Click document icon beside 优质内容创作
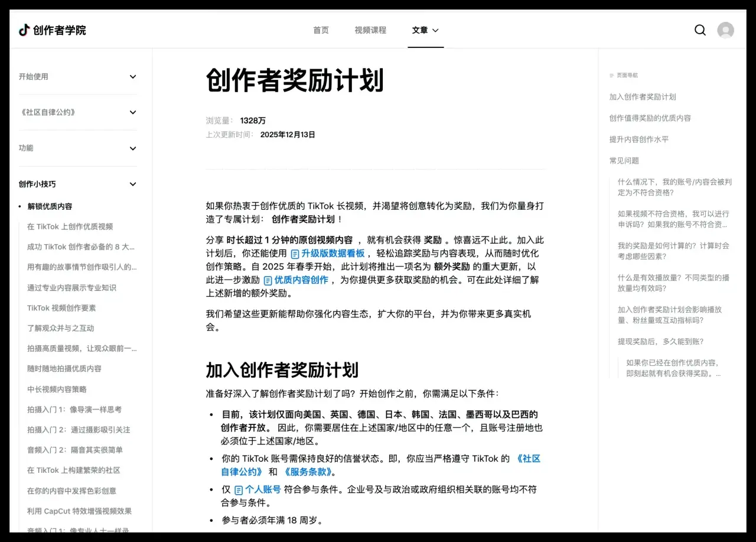Image resolution: width=756 pixels, height=542 pixels. (x=268, y=280)
